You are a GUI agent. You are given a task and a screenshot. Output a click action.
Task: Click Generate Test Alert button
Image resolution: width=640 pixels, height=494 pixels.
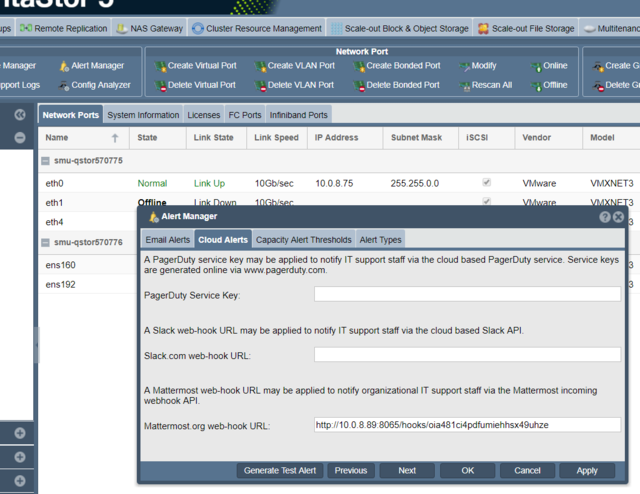[280, 471]
